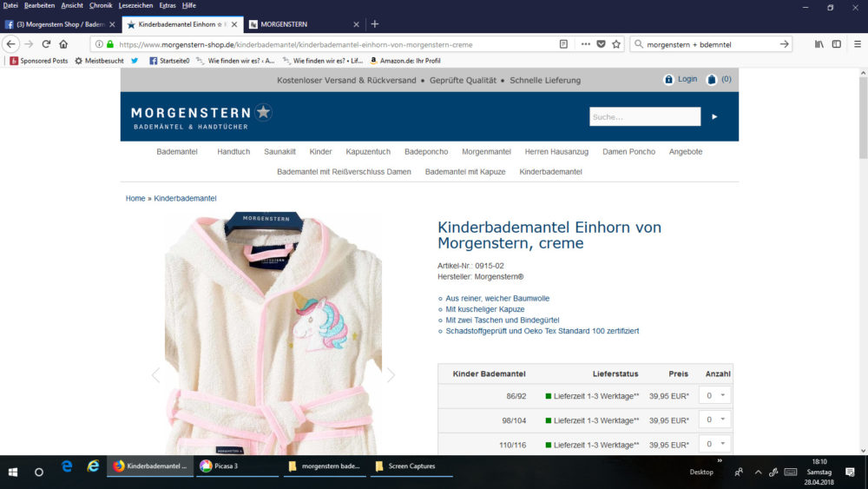Image resolution: width=868 pixels, height=489 pixels.
Task: Click Kinderbademantel breadcrumb link
Action: 185,198
